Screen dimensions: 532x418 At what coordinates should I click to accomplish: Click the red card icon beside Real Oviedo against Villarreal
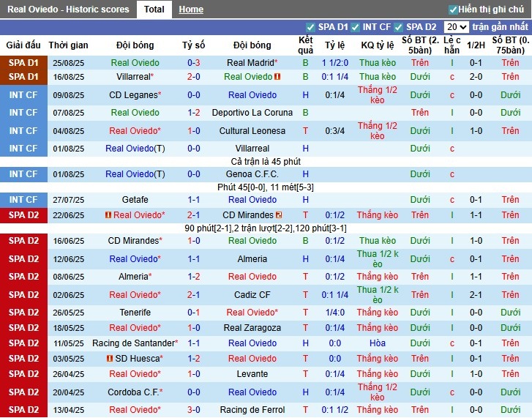click(x=278, y=77)
